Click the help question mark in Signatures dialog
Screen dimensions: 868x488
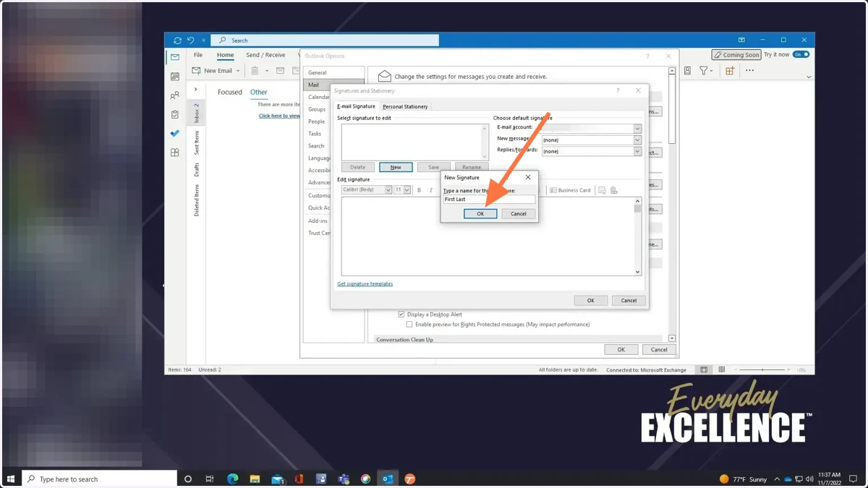[618, 90]
